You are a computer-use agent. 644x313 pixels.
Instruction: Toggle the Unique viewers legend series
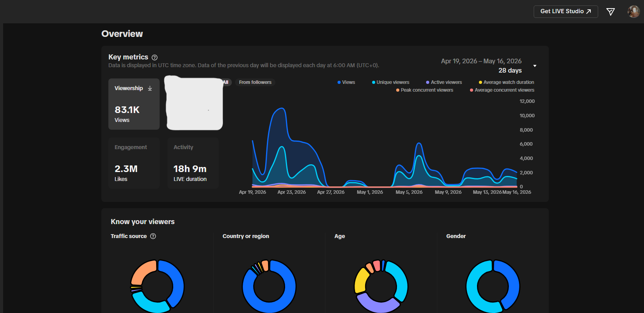(390, 82)
